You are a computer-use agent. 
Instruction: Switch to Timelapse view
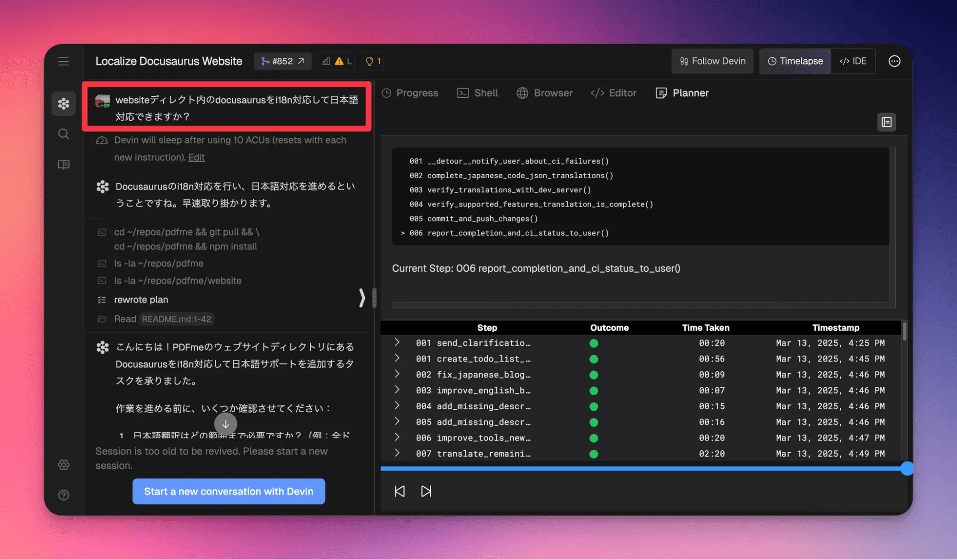(x=795, y=61)
